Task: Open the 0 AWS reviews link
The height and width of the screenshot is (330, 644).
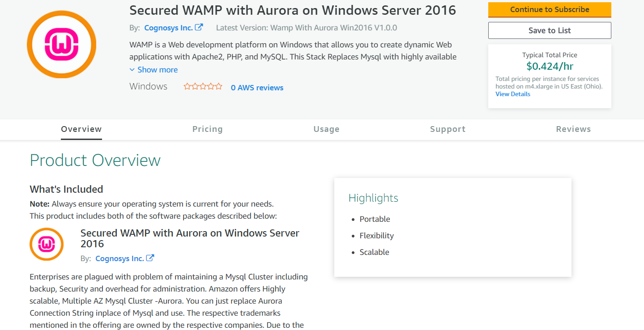Action: click(x=257, y=88)
